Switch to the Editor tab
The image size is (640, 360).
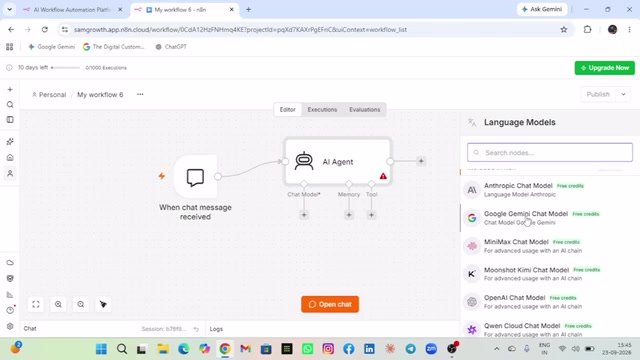coord(287,109)
